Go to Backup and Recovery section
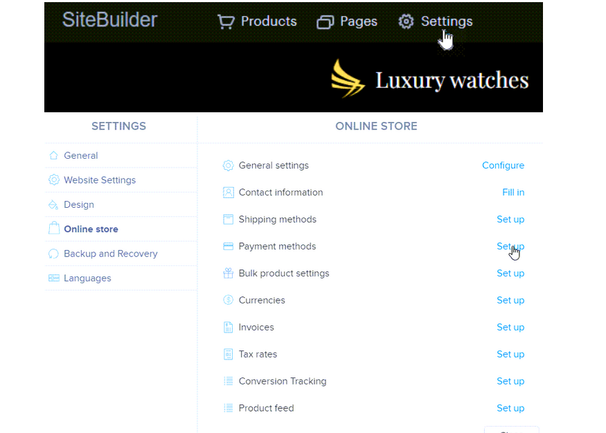 tap(110, 254)
